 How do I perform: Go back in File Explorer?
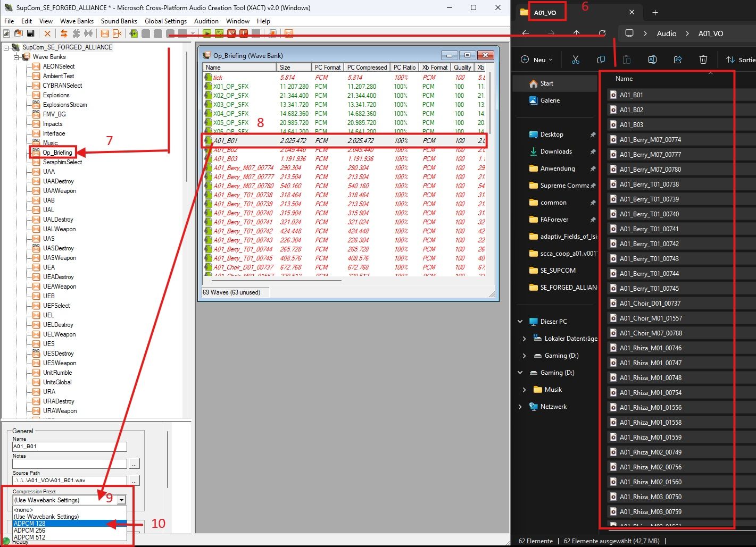(526, 33)
